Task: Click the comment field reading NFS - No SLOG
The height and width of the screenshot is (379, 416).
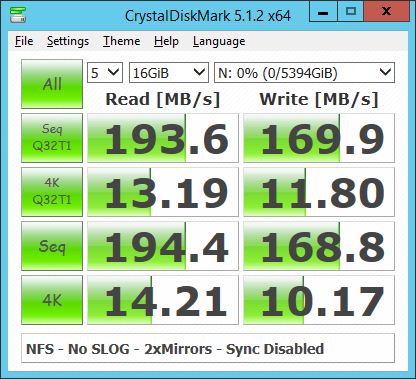Action: coord(208,348)
